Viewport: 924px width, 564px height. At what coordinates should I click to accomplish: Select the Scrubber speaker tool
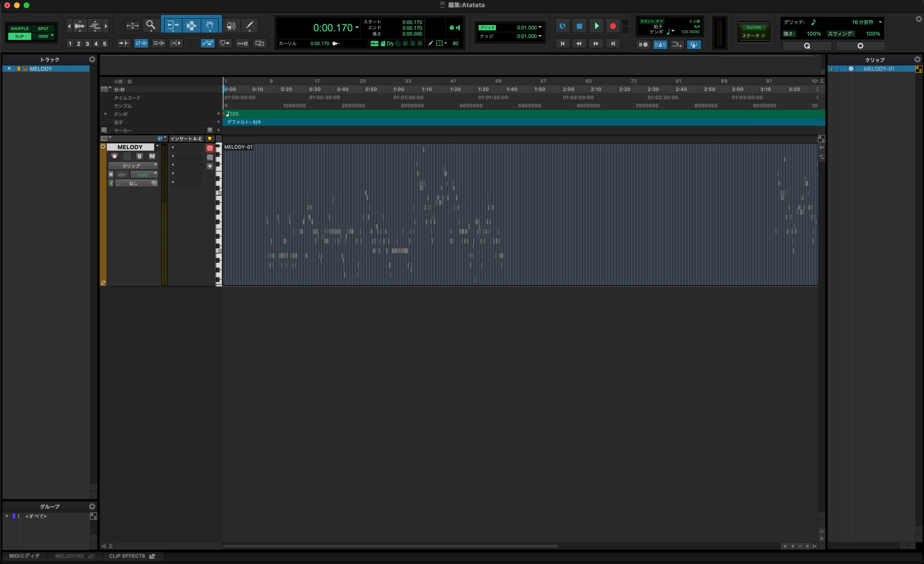[x=231, y=26]
